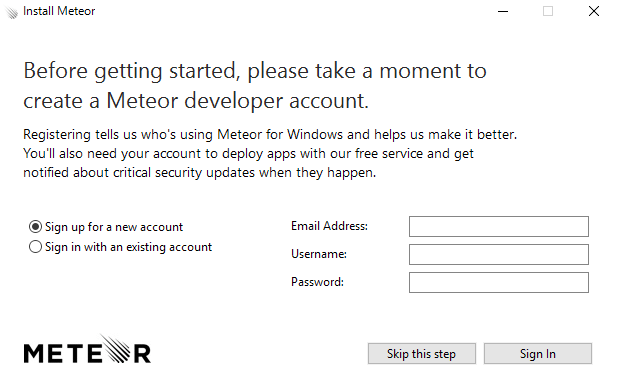
Task: Click the 'Skip this step' button
Action: pos(422,353)
